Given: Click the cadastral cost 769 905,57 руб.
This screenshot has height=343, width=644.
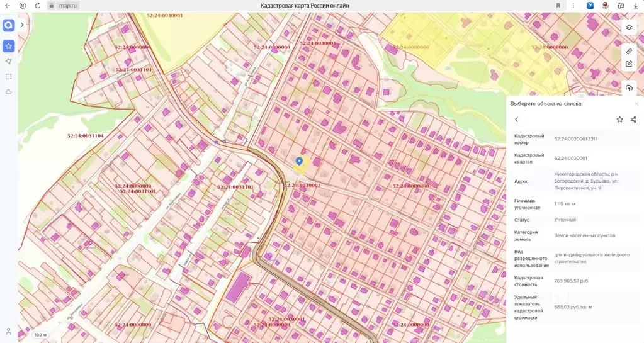Looking at the screenshot, I should (x=572, y=281).
